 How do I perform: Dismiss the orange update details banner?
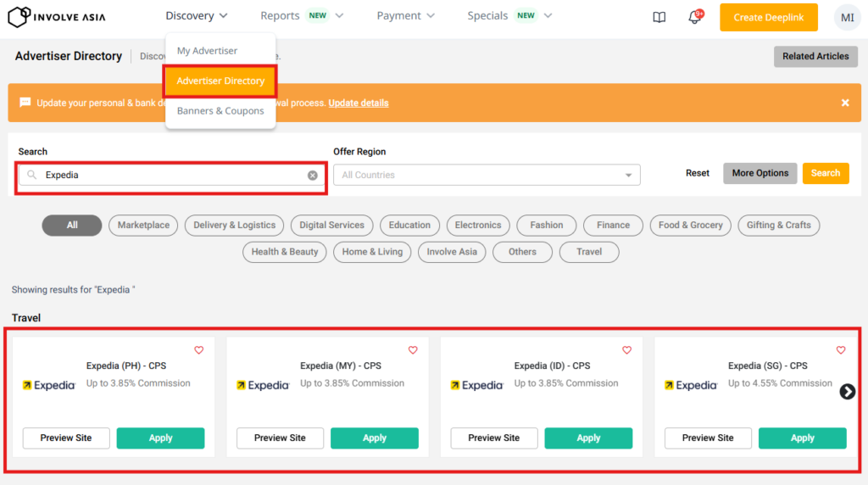coord(845,103)
